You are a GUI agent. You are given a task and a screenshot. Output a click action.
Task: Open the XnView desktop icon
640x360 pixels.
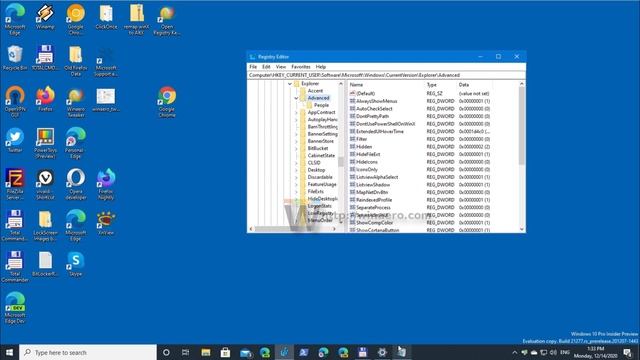coord(106,222)
